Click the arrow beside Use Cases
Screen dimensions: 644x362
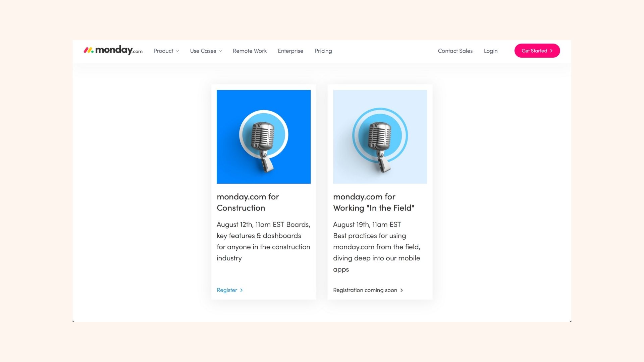[220, 51]
